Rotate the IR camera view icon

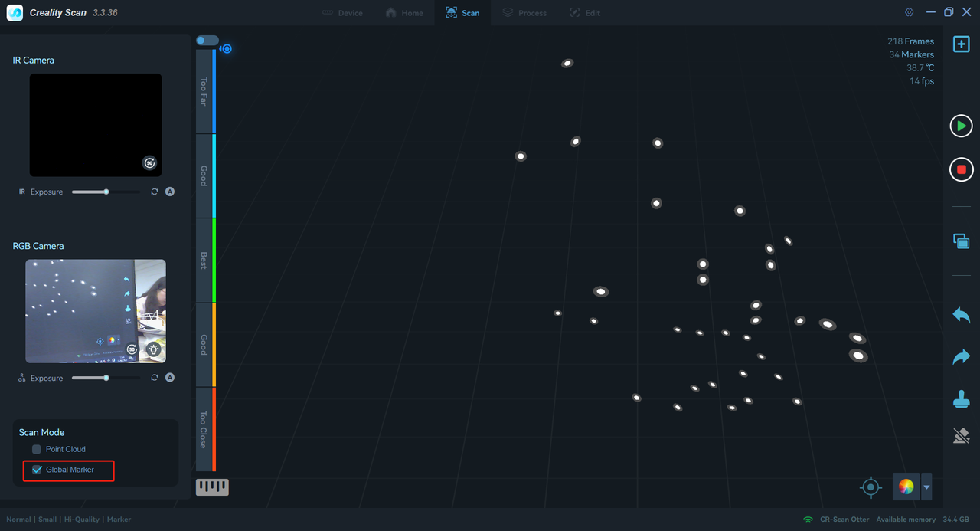pos(150,162)
